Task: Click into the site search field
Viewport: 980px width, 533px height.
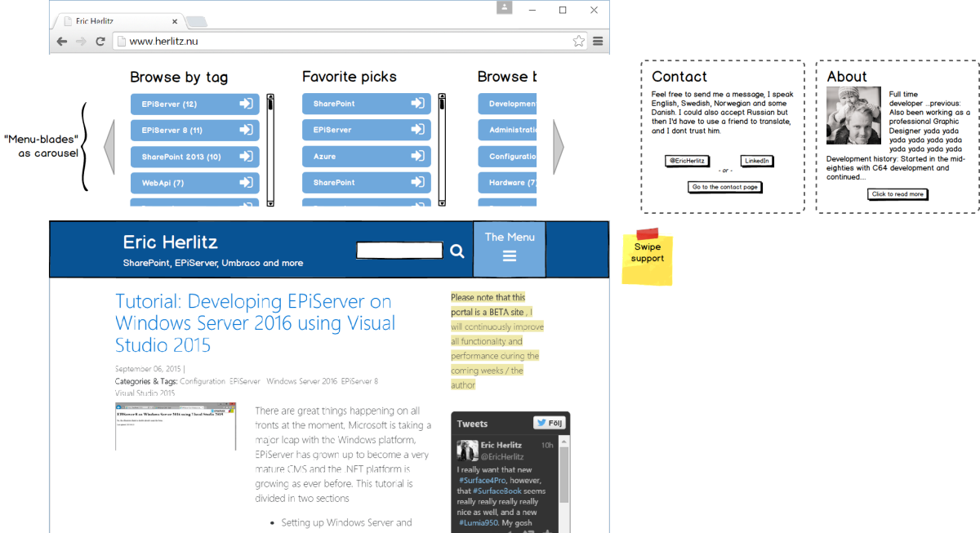Action: coord(399,251)
